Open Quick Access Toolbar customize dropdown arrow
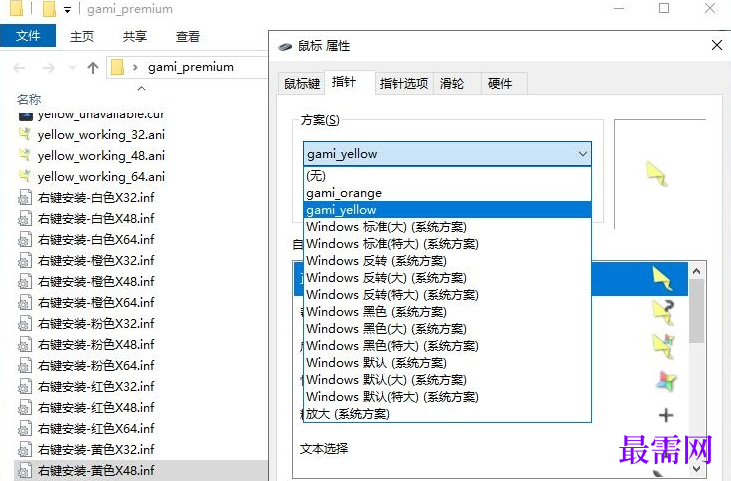Viewport: 731px width, 481px height. tap(68, 10)
